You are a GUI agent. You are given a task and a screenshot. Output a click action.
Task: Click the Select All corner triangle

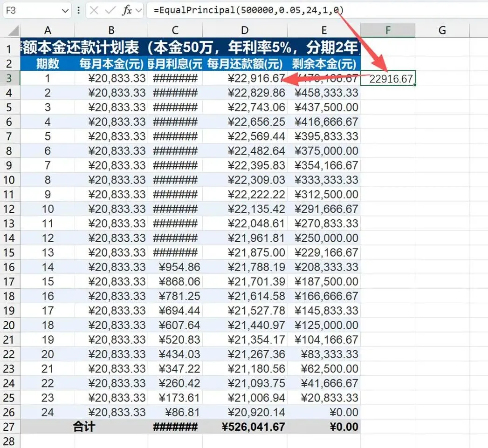pyautogui.click(x=13, y=31)
